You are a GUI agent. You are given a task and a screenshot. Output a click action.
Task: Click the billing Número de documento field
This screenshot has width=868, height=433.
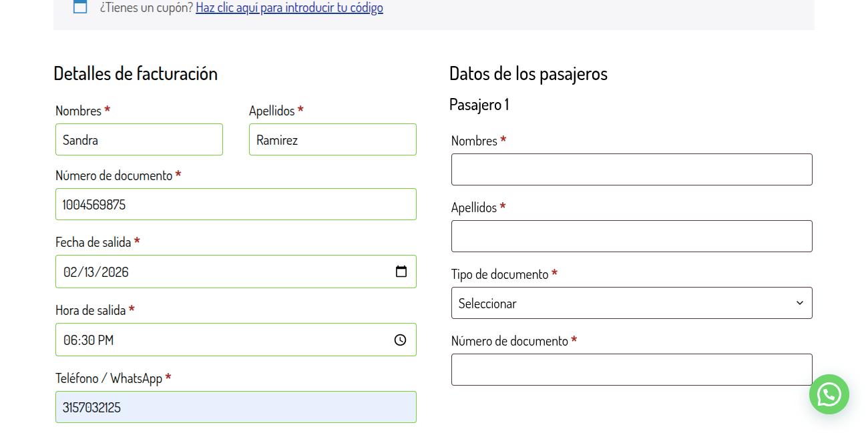point(236,204)
